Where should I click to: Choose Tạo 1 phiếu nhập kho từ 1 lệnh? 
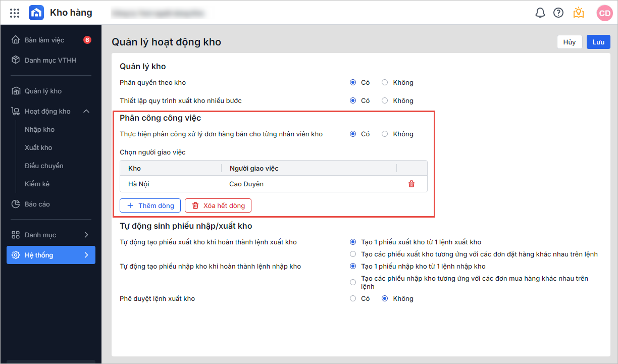click(x=353, y=266)
